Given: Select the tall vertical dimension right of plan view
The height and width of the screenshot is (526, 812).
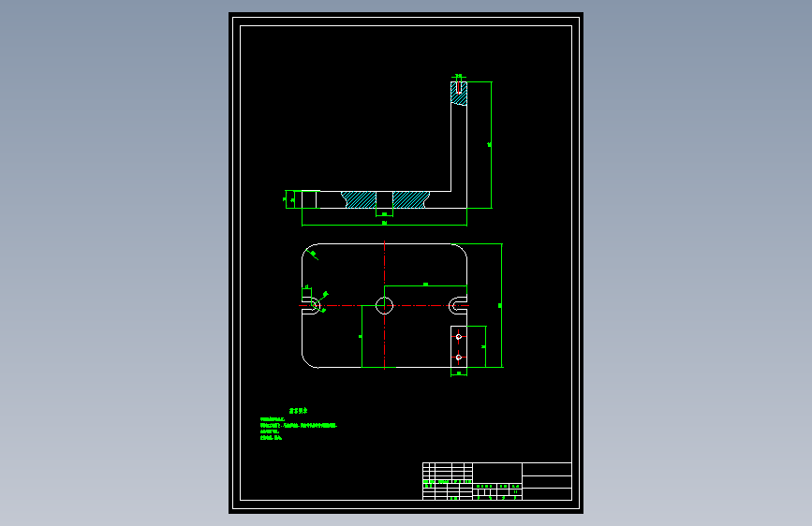Looking at the screenshot, I should click(x=501, y=305).
